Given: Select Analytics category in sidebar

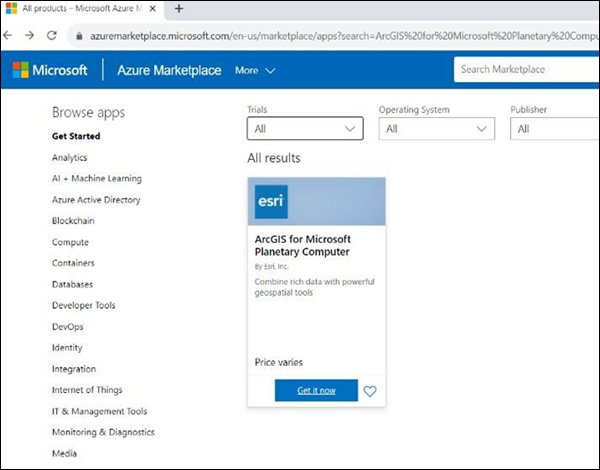Looking at the screenshot, I should point(69,158).
